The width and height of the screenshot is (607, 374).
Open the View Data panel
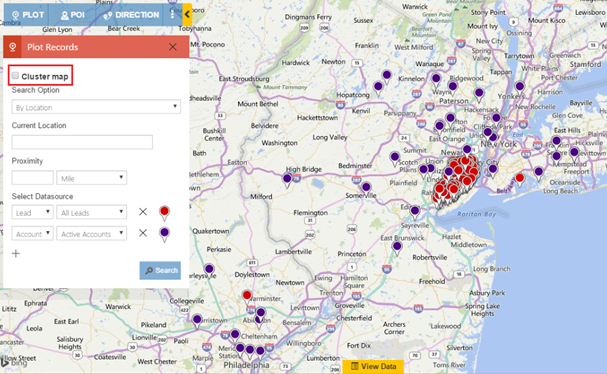[373, 366]
